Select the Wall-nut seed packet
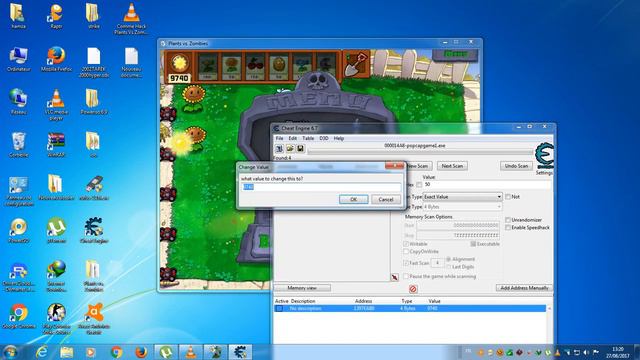 point(279,67)
